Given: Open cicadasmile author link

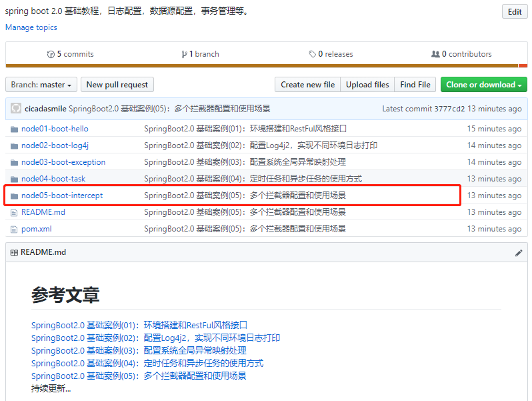Looking at the screenshot, I should point(45,109).
